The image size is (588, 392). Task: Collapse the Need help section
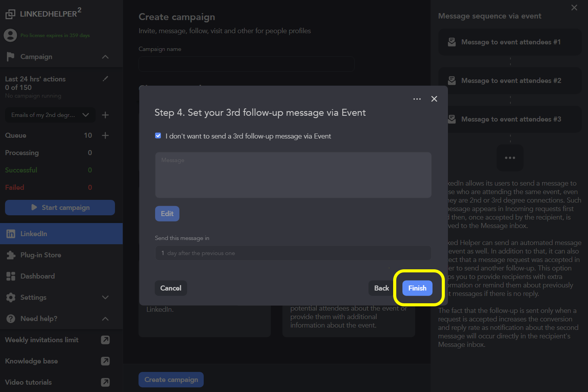click(x=105, y=319)
